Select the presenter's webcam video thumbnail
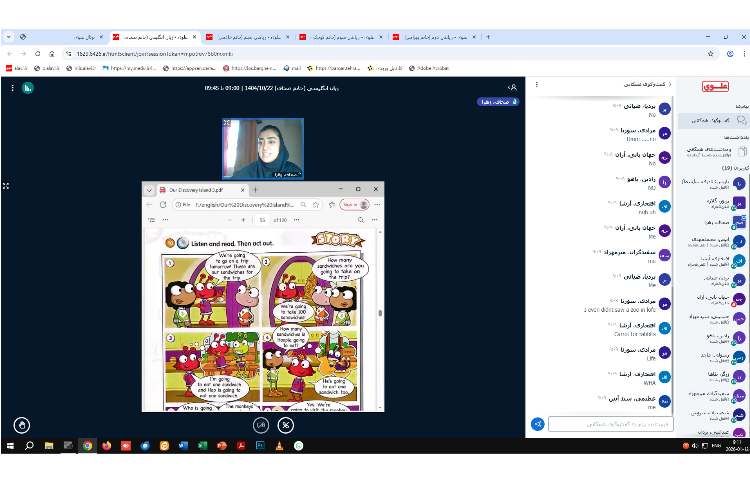Viewport: 750px width, 480px height. click(x=262, y=148)
